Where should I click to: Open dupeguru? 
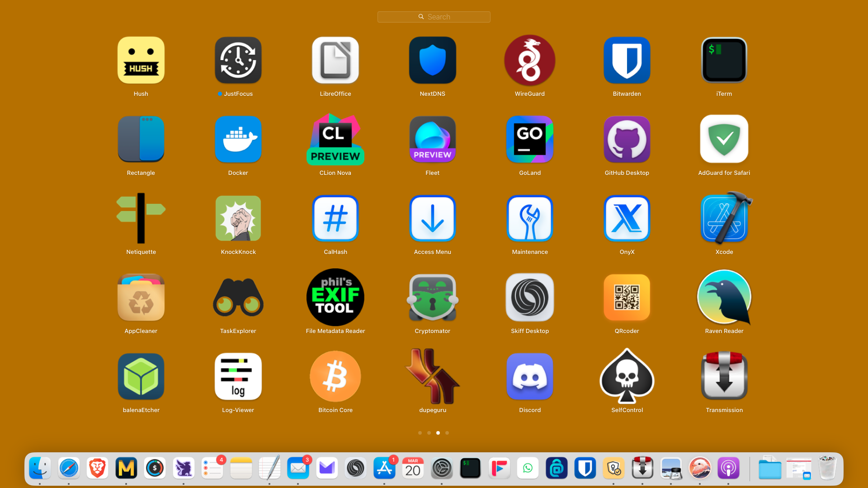point(433,376)
